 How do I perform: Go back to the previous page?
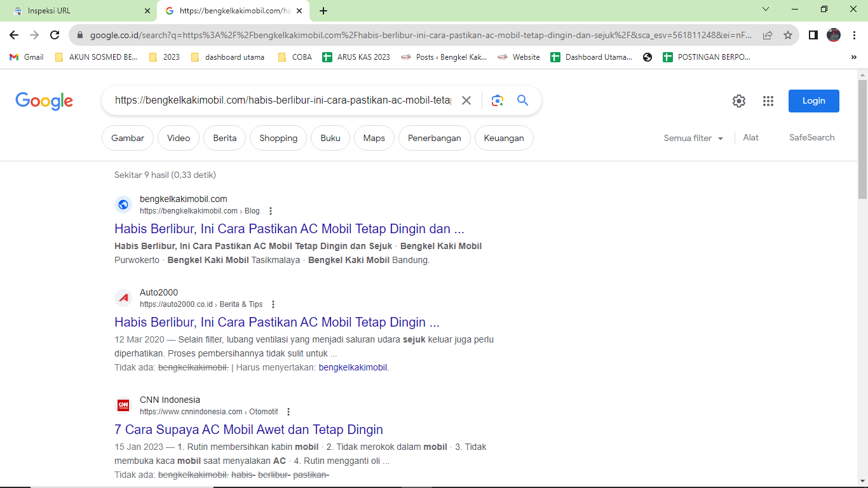pos(14,35)
